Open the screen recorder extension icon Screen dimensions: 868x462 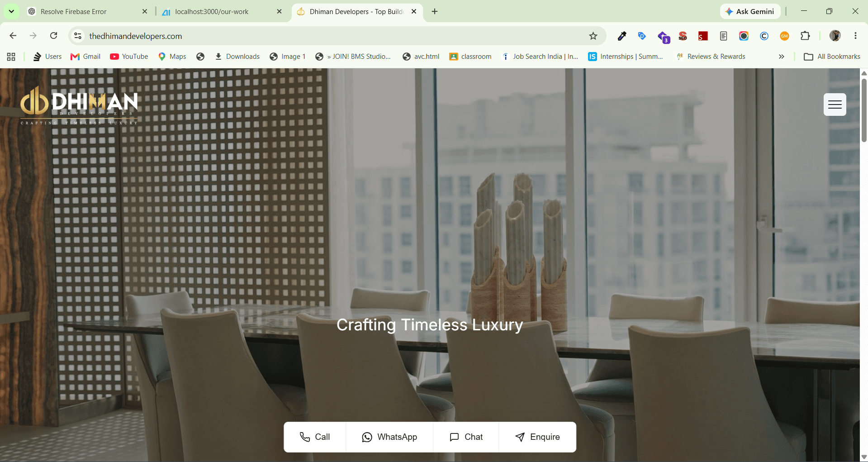point(744,36)
